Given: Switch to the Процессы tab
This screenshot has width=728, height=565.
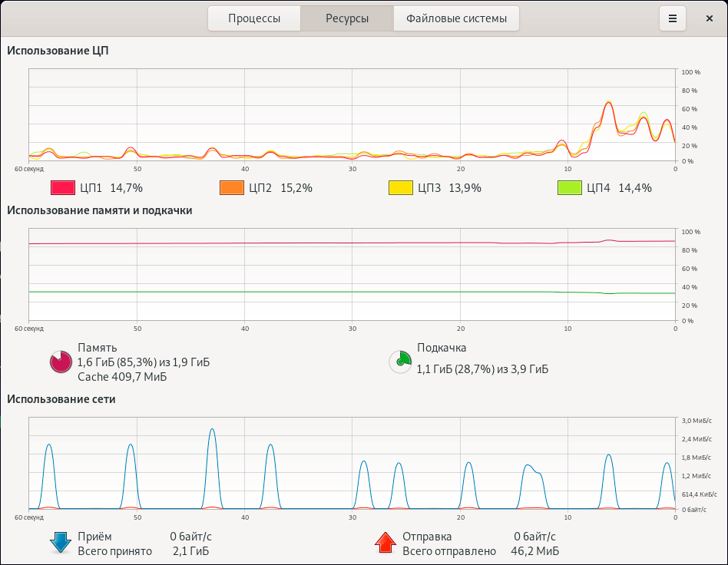Looking at the screenshot, I should click(x=254, y=18).
